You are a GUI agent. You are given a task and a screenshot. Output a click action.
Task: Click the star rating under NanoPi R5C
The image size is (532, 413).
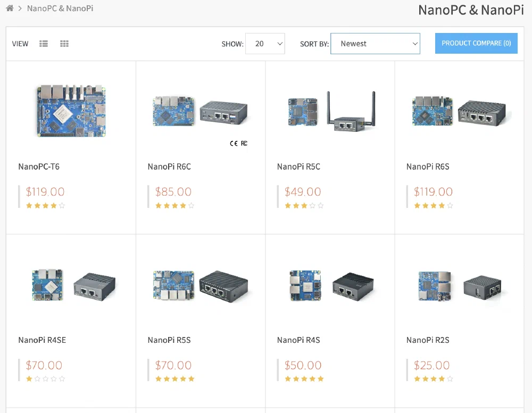[304, 206]
